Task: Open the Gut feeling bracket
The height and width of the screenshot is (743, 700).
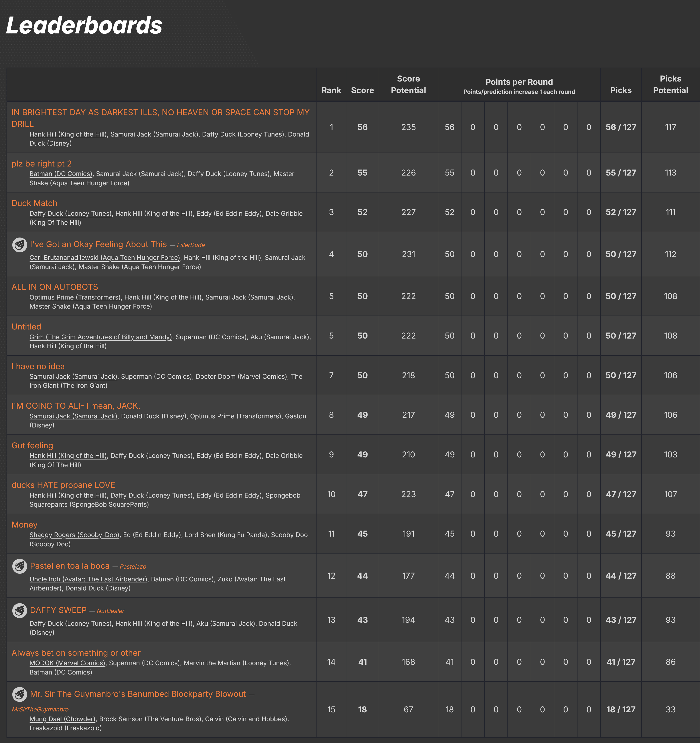Action: 32,446
